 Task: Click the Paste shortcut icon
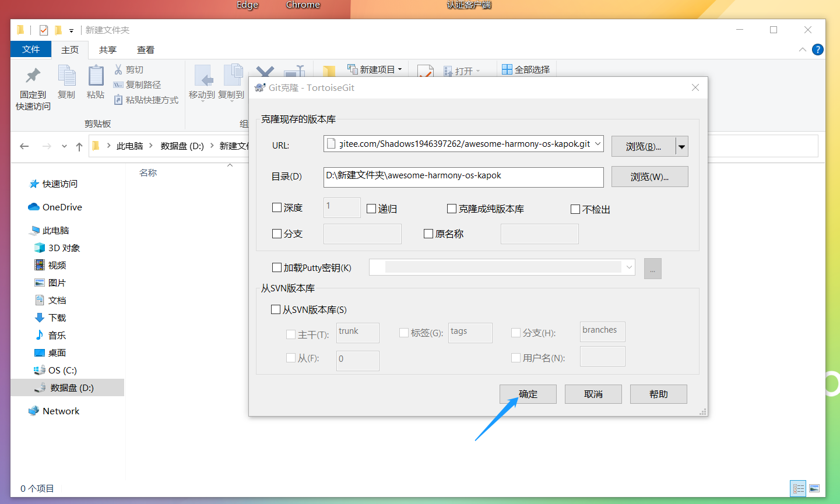118,100
